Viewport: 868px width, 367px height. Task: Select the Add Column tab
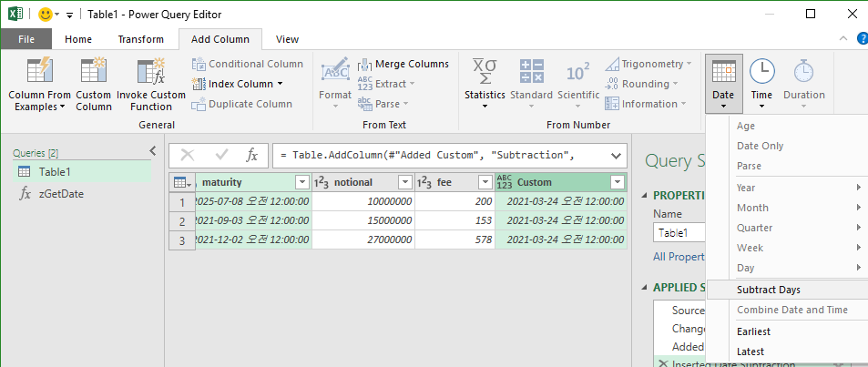click(x=220, y=39)
